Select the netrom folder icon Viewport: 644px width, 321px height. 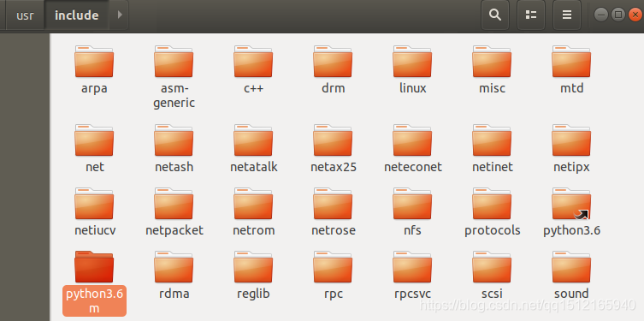coord(253,204)
